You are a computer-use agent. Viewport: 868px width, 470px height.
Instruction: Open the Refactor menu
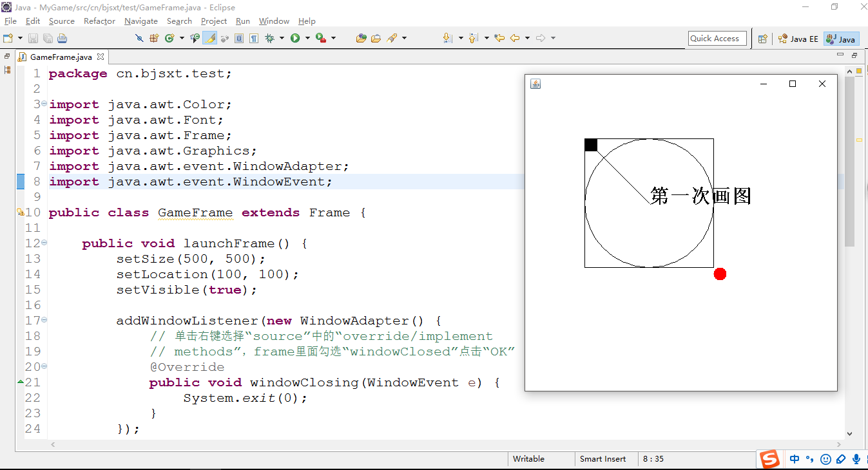point(99,21)
